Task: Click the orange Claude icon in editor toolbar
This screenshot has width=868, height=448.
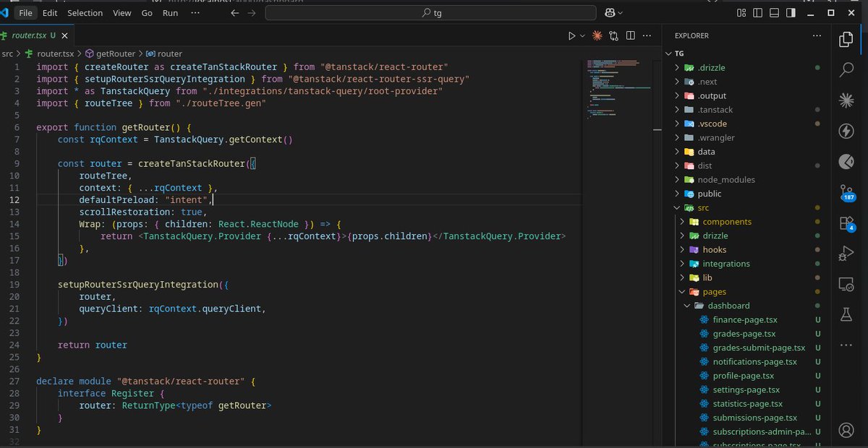Action: [597, 35]
